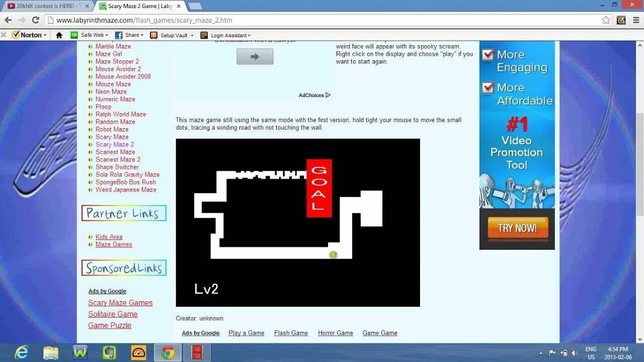This screenshot has height=362, width=644.
Task: Open the Mouse Avoider 2 link
Action: point(118,69)
